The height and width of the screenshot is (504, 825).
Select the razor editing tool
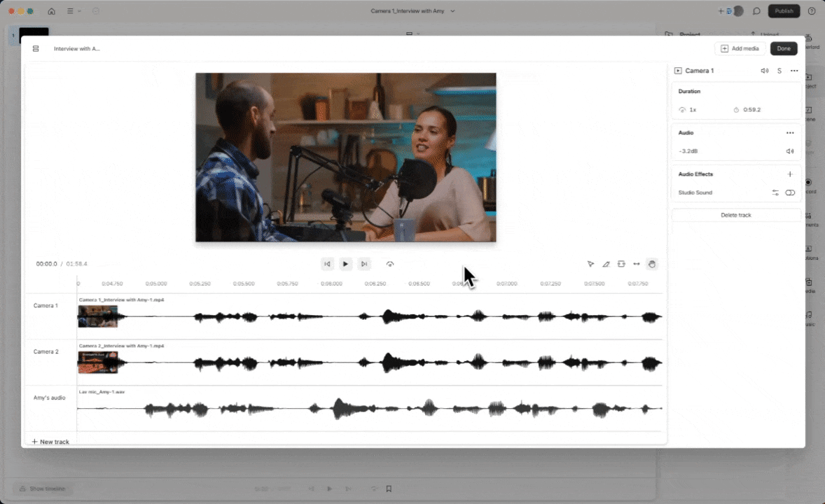606,264
